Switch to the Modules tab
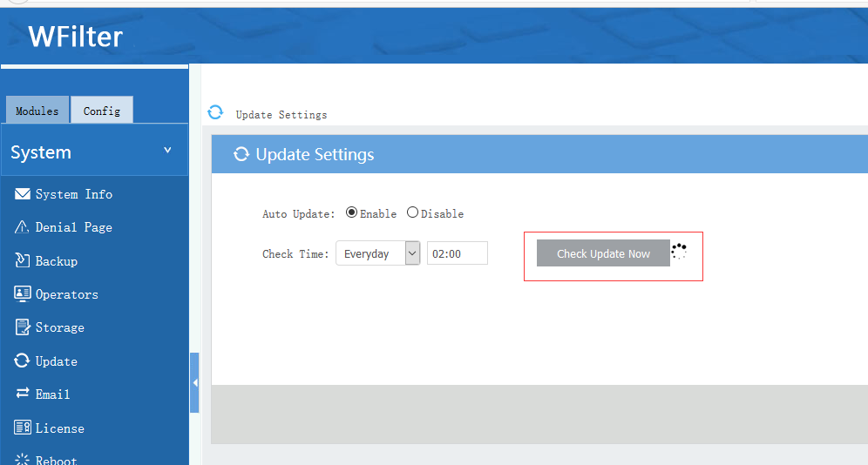 tap(37, 111)
